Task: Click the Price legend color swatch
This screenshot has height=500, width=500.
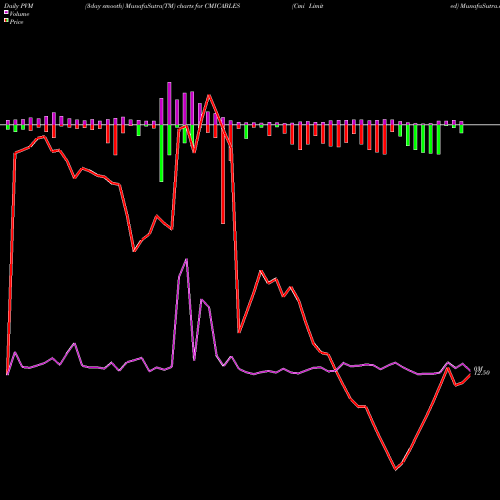Action: (6, 20)
